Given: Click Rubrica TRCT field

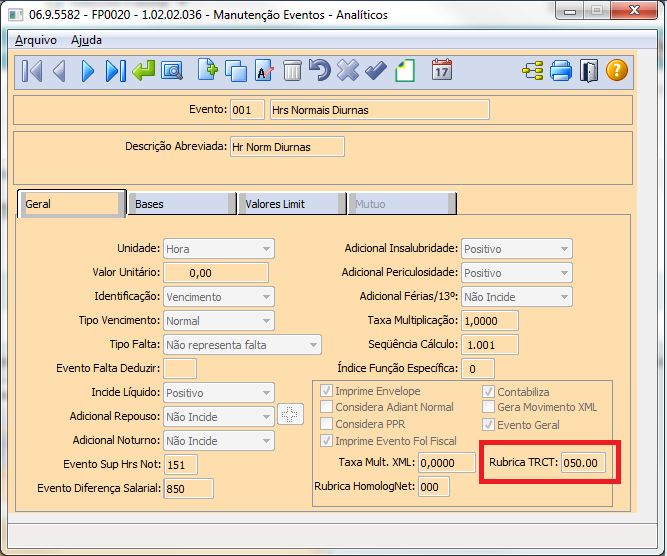Looking at the screenshot, I should coord(583,462).
